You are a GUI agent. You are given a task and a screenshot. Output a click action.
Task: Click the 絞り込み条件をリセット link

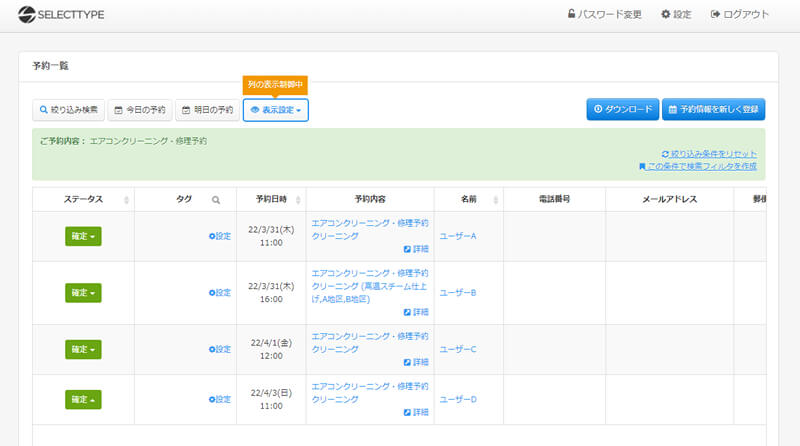point(709,153)
